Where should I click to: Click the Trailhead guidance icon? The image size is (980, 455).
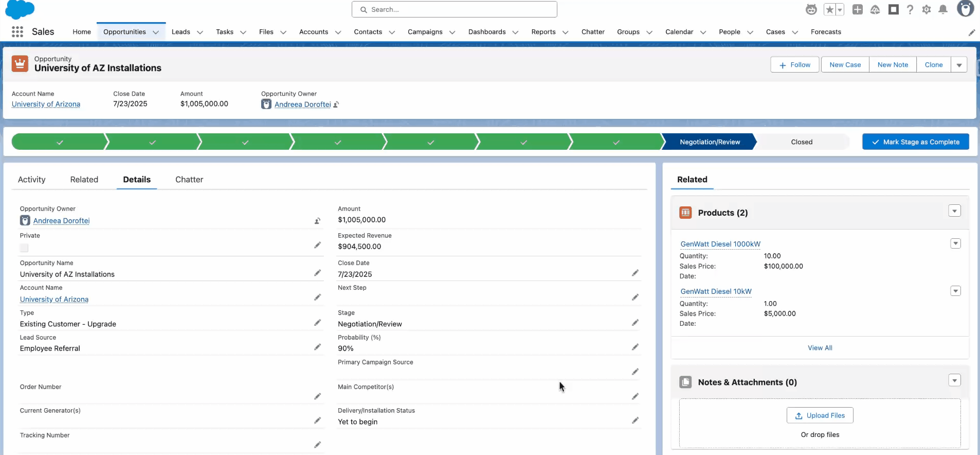click(x=875, y=10)
